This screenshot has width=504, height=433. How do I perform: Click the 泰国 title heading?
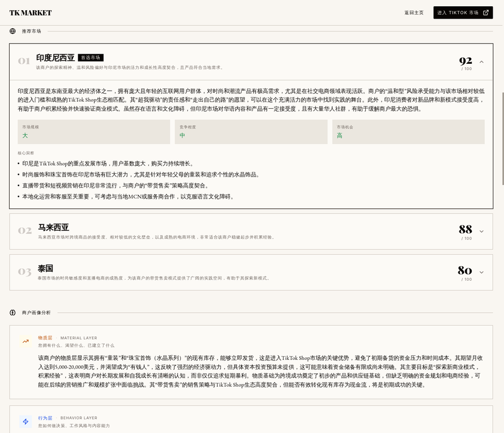tap(46, 268)
